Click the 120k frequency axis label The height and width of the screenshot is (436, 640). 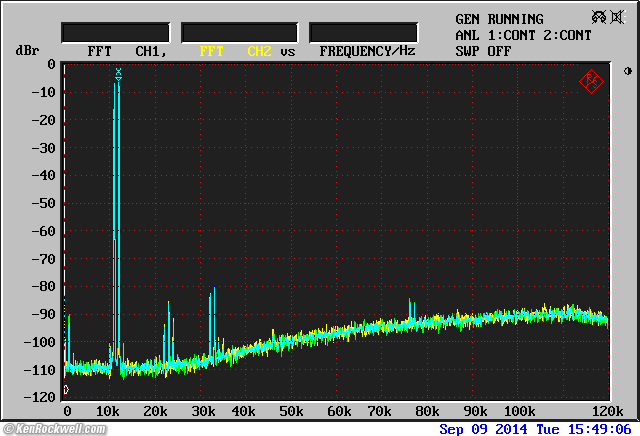(607, 411)
